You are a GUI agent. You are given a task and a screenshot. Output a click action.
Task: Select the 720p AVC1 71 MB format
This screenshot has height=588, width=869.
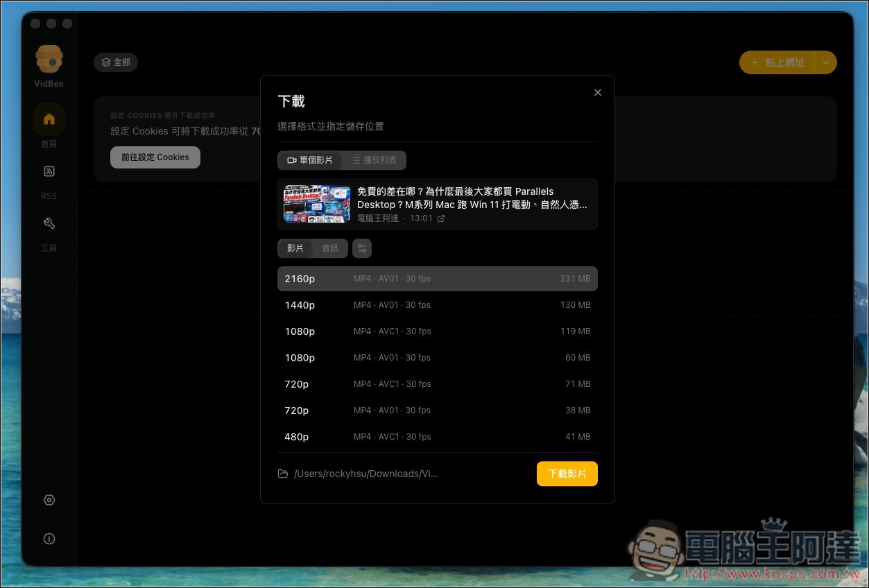click(438, 384)
